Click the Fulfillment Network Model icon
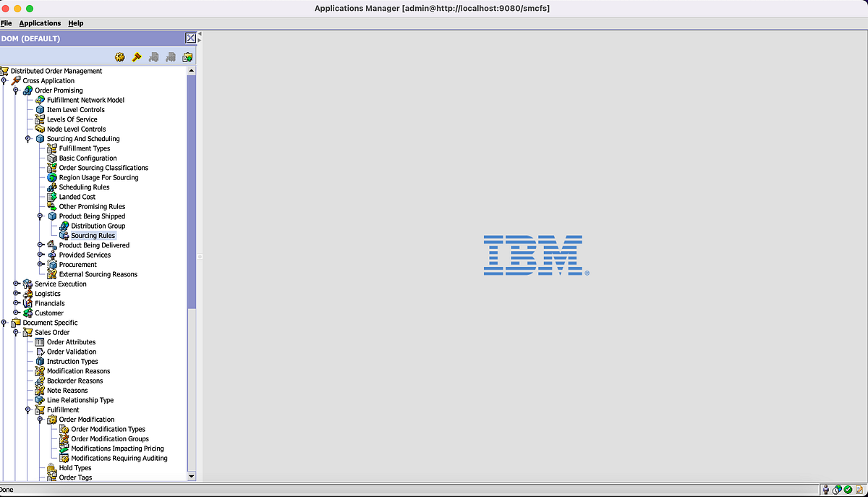This screenshot has width=868, height=497. [38, 100]
